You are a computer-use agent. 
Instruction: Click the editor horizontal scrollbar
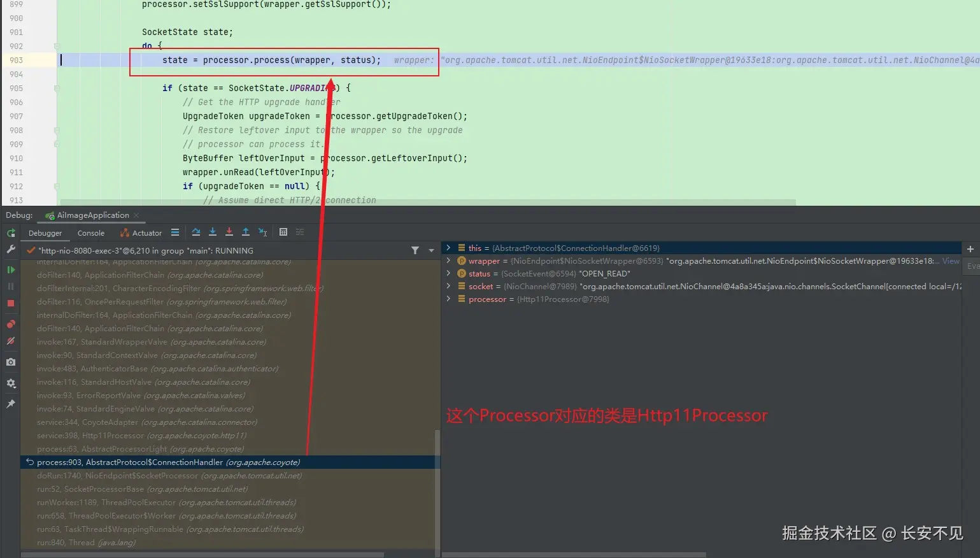tap(427, 203)
